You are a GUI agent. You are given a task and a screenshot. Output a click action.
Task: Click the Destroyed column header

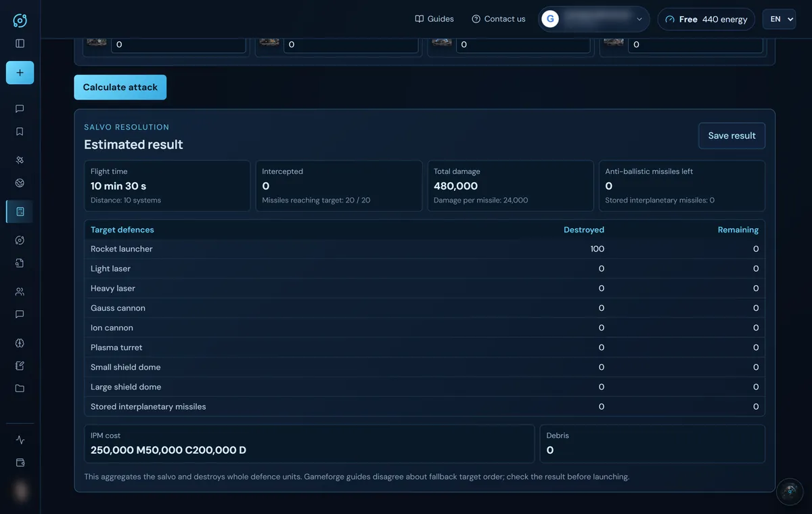click(x=584, y=230)
